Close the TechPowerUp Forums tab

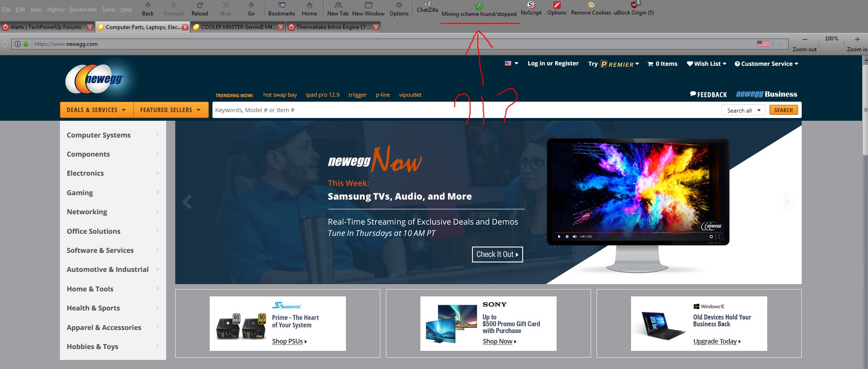[90, 27]
